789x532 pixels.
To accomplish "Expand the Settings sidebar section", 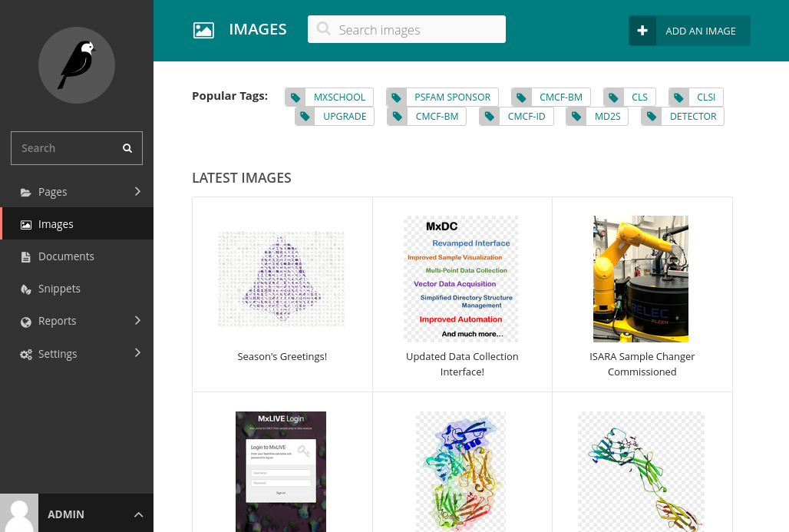I will [x=138, y=353].
